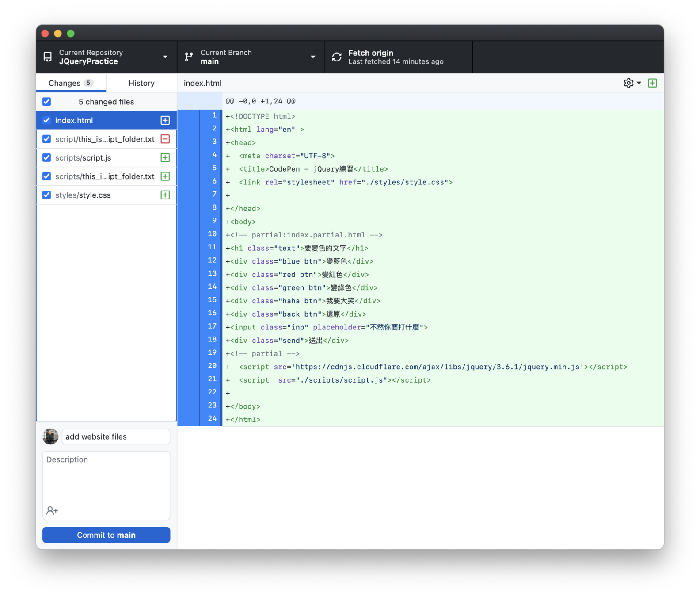This screenshot has height=597, width=700.
Task: Click the added status icon for scripts/script.js
Action: [x=165, y=158]
